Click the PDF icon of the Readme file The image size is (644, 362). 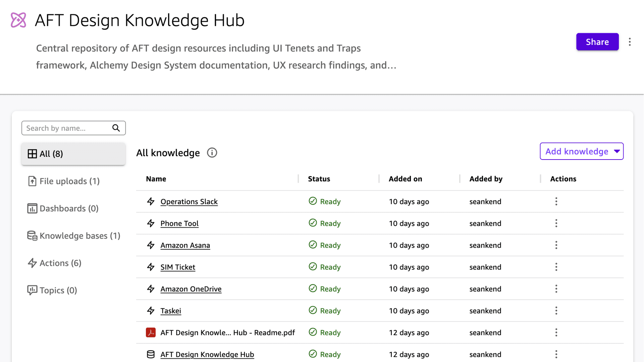click(x=151, y=333)
